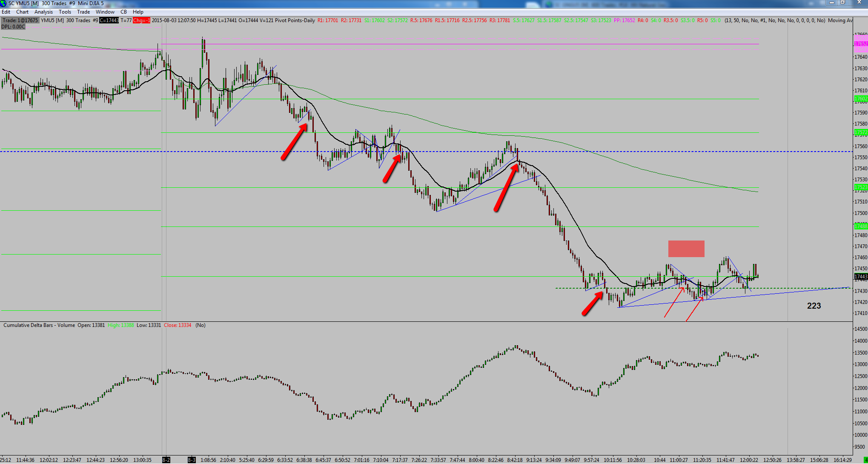This screenshot has height=464, width=868.
Task: Click the 'Pivot Points-Daily' study label
Action: [295, 20]
